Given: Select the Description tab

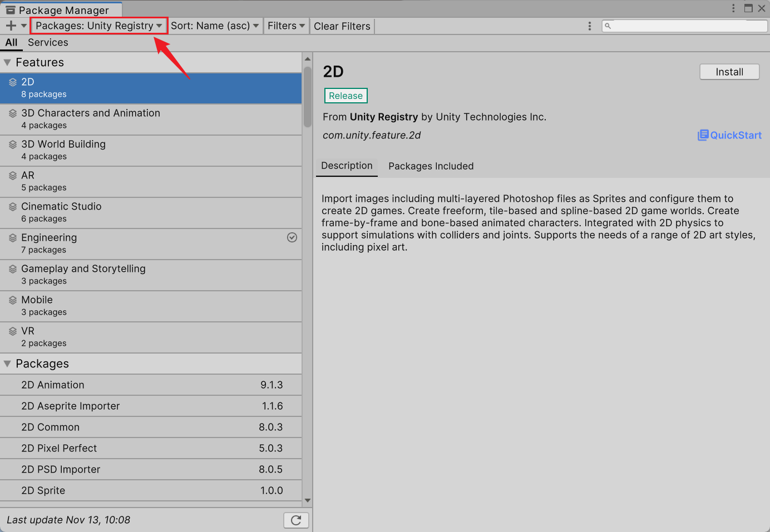Looking at the screenshot, I should point(347,166).
